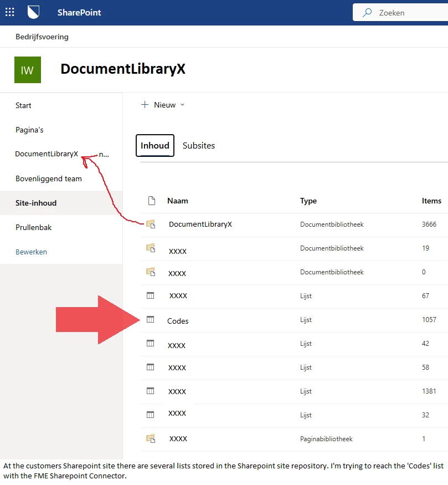Open Pagina's in left navigation
448x485 pixels.
point(29,130)
